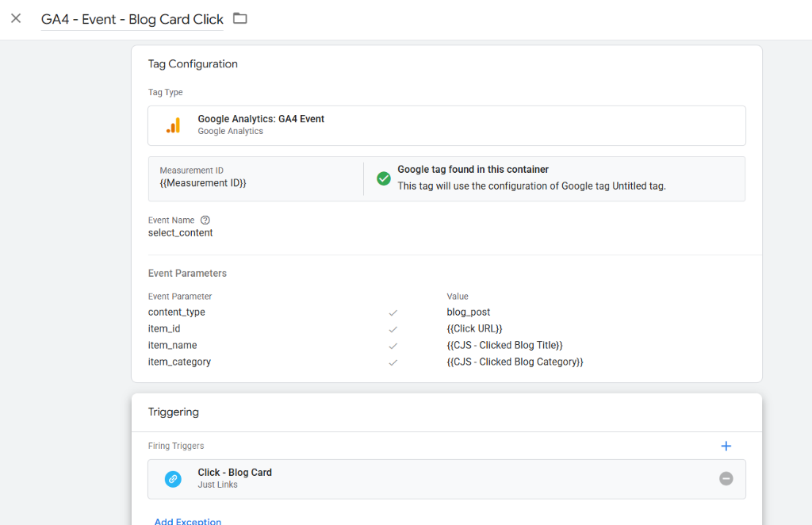Click checkmark icon in item_id row
Screen dimensions: 812x525
click(393, 329)
